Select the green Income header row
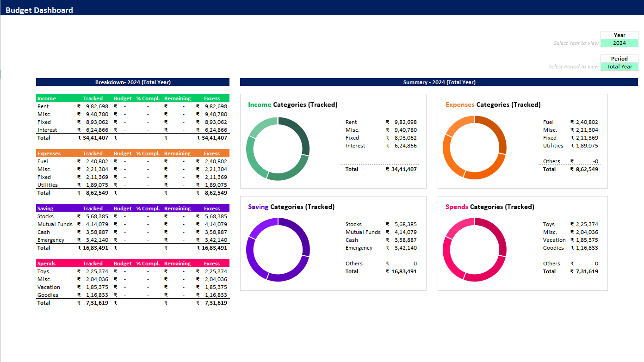 point(133,98)
